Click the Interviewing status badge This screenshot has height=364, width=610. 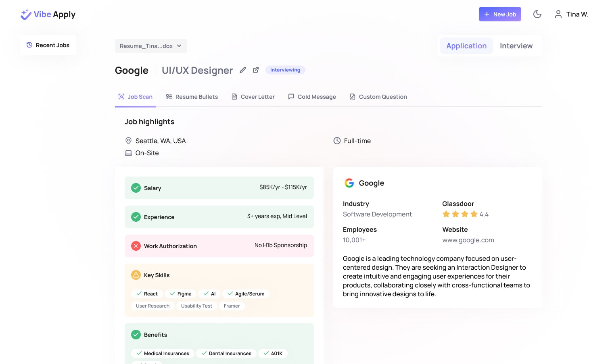click(285, 70)
